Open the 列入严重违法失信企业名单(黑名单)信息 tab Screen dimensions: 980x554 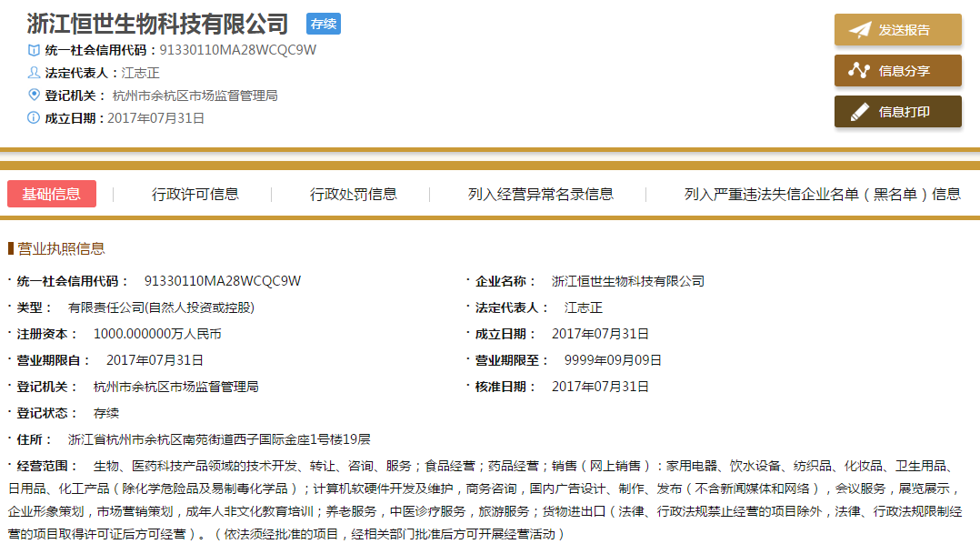tap(822, 194)
